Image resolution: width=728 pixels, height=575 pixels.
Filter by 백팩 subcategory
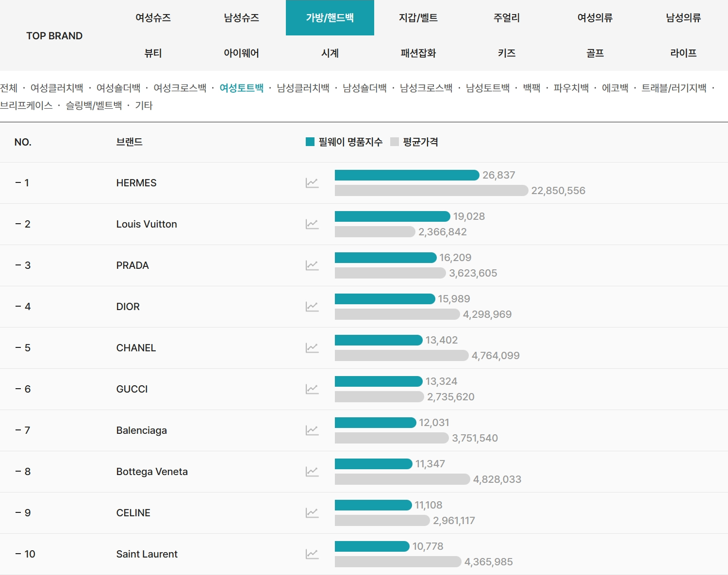point(532,88)
